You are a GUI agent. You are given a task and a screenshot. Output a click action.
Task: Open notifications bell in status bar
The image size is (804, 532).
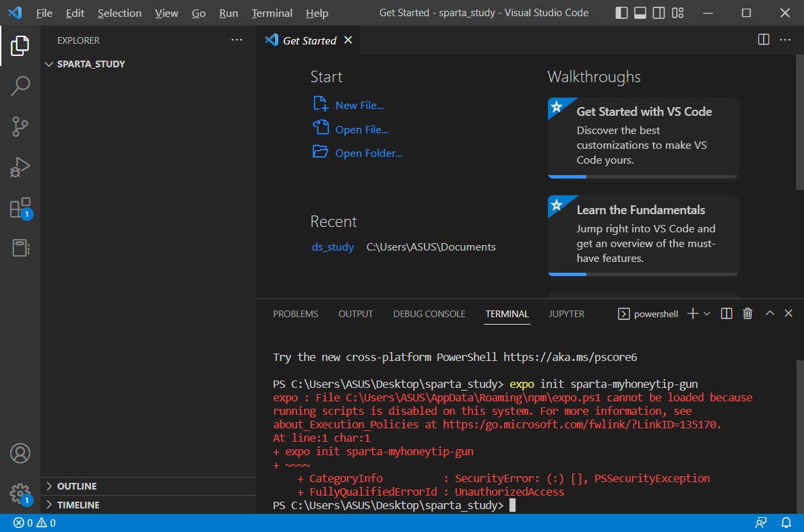786,523
